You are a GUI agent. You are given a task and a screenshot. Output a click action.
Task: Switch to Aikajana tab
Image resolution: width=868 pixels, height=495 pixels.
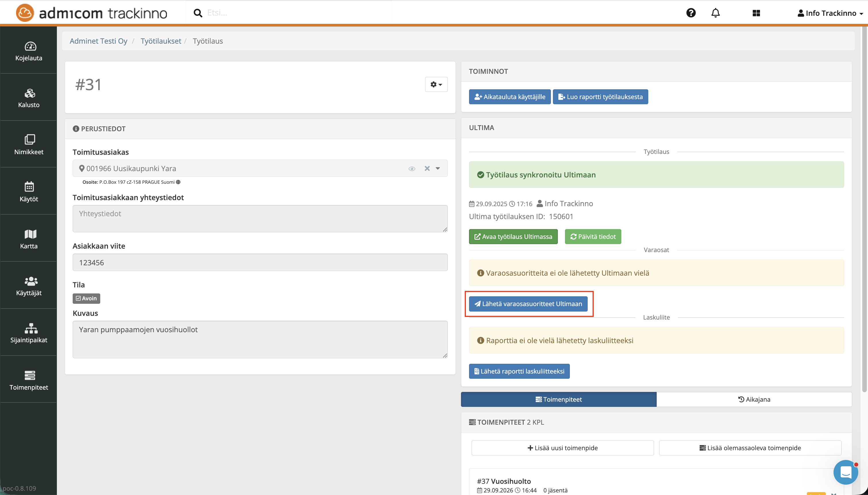(x=754, y=399)
